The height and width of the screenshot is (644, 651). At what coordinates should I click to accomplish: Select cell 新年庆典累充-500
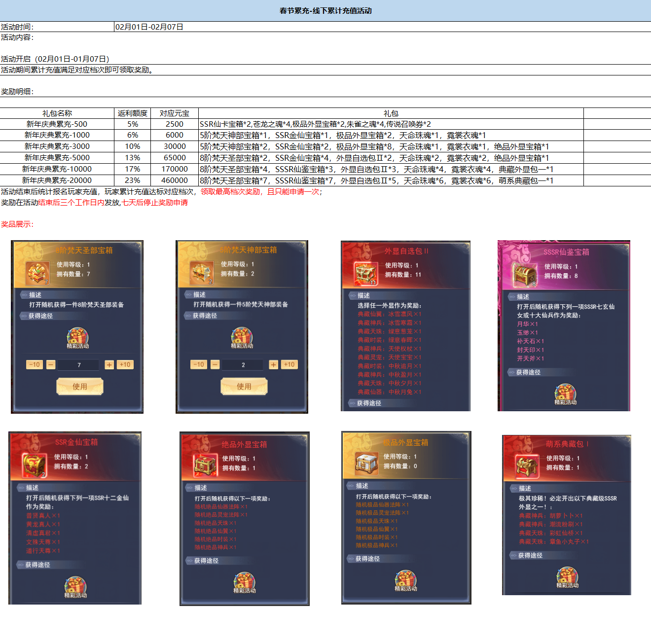pos(57,124)
